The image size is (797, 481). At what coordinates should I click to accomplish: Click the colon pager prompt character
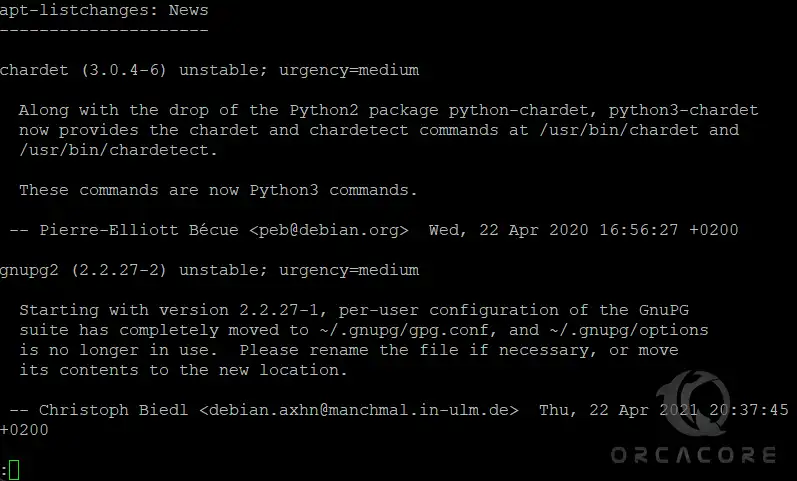pos(4,470)
